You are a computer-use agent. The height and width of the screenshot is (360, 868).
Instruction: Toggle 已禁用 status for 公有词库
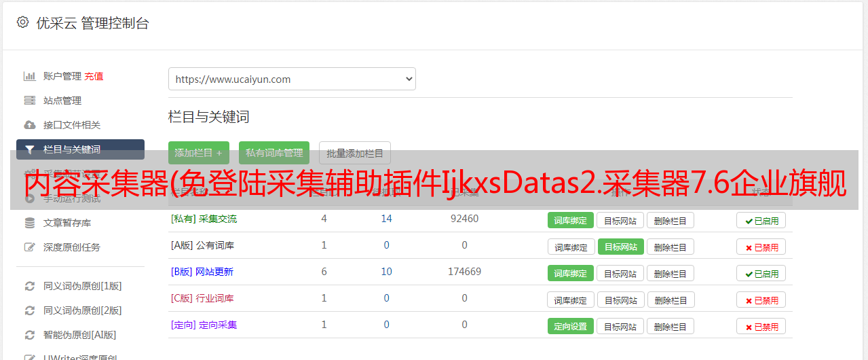[761, 247]
